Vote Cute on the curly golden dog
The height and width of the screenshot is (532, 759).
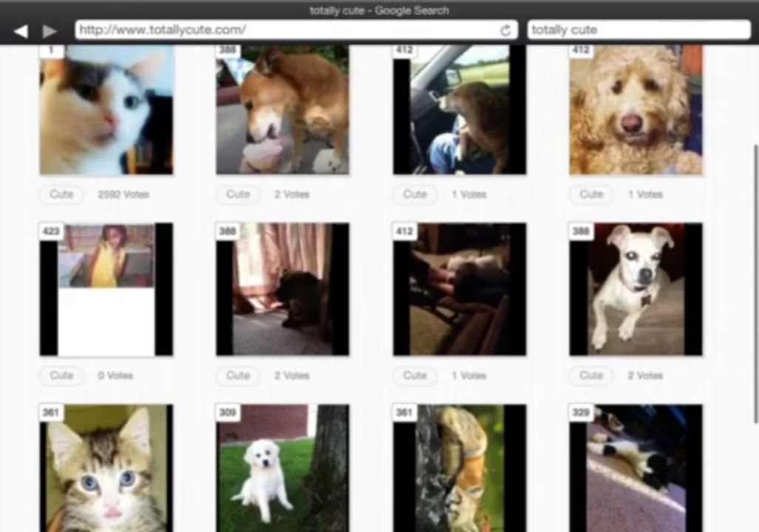pyautogui.click(x=591, y=194)
